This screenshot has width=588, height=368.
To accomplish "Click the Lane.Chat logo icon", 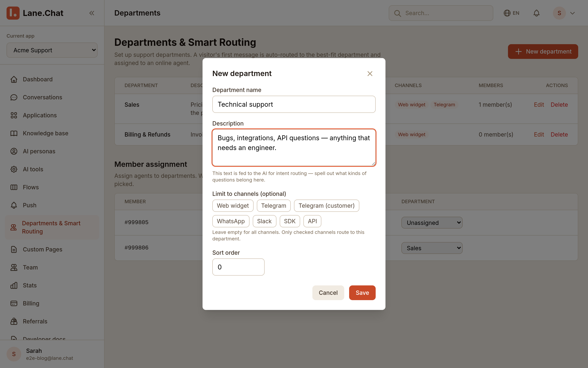I will coord(13,13).
